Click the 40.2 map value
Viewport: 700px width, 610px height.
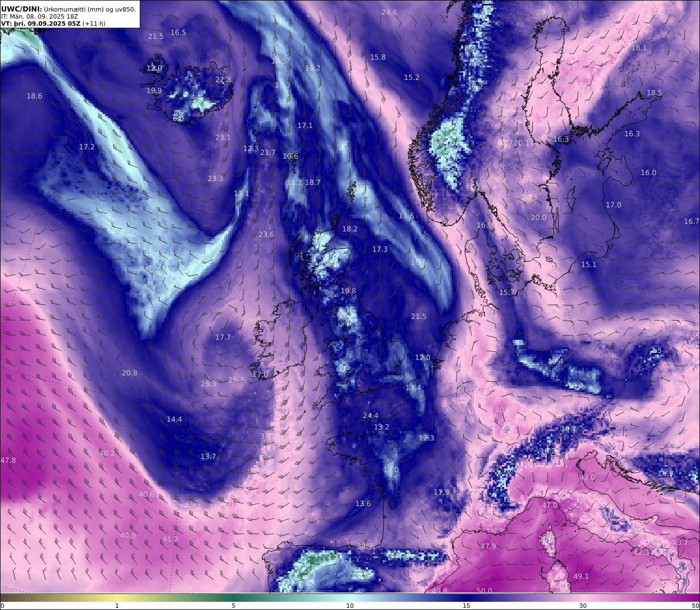click(107, 453)
